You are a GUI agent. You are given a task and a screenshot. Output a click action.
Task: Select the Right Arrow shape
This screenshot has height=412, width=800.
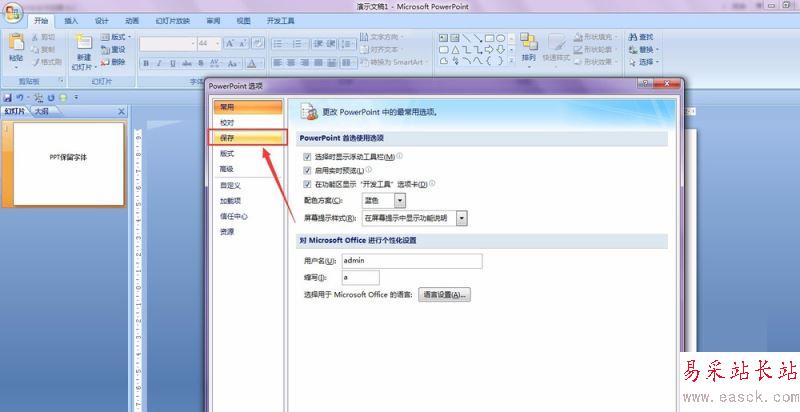[x=489, y=49]
